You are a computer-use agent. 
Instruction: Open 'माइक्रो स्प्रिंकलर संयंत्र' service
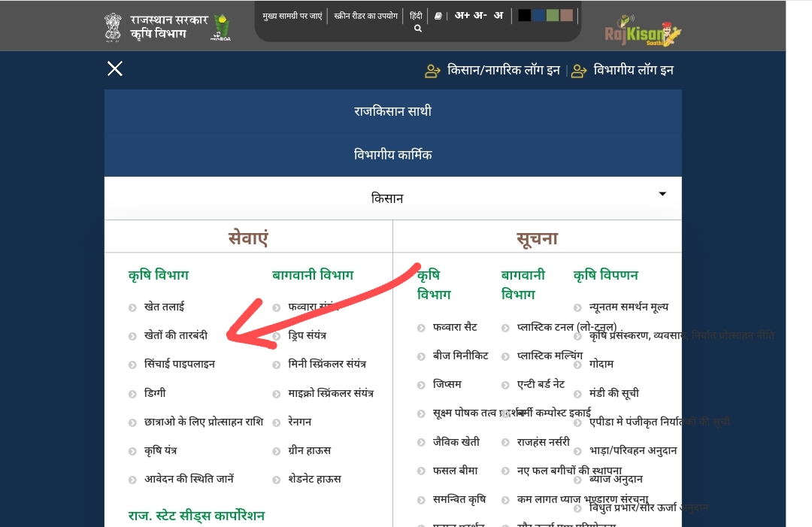330,393
